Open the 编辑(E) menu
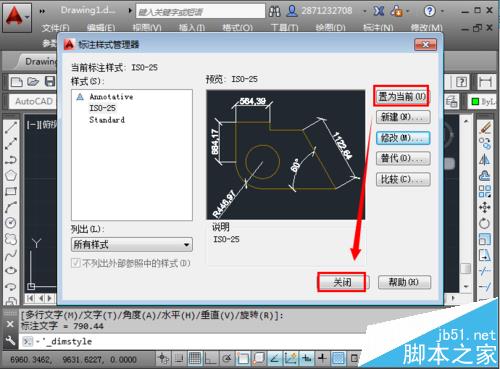The height and width of the screenshot is (369, 500). (x=101, y=27)
